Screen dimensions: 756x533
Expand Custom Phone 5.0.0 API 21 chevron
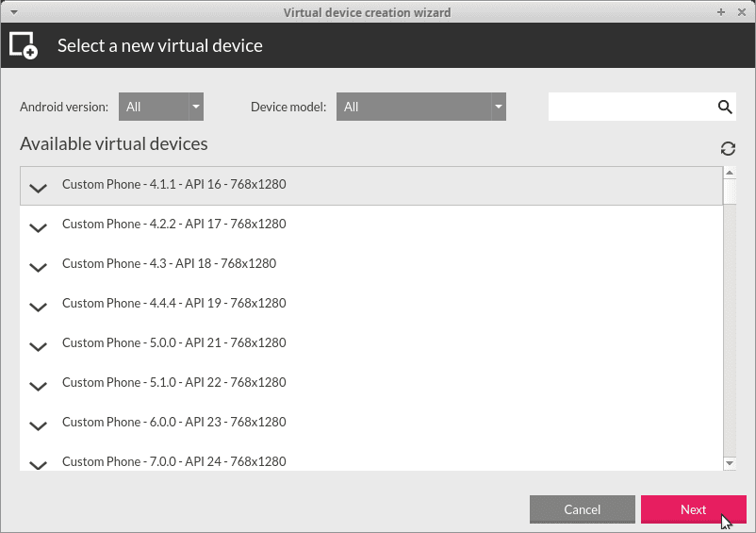(38, 346)
